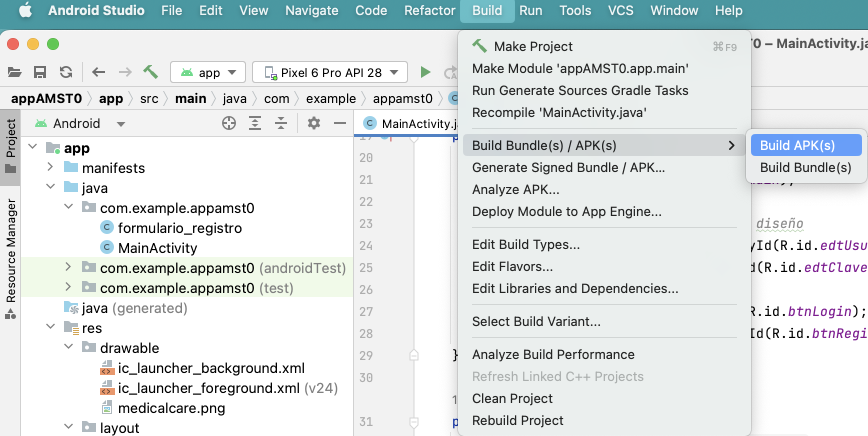Click the Expand All icon in Project panel

[255, 123]
